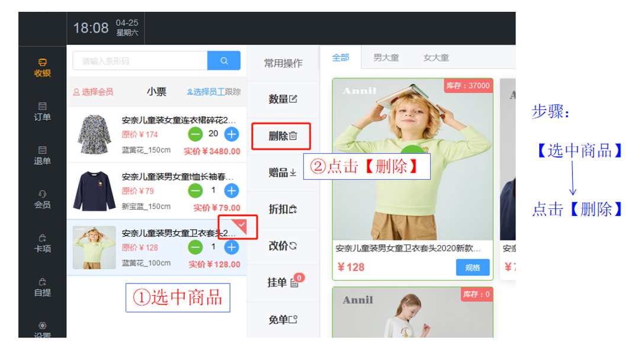Image resolution: width=641 pixels, height=364 pixels.
Task: Click the 数量 quantity edit operation
Action: (283, 99)
